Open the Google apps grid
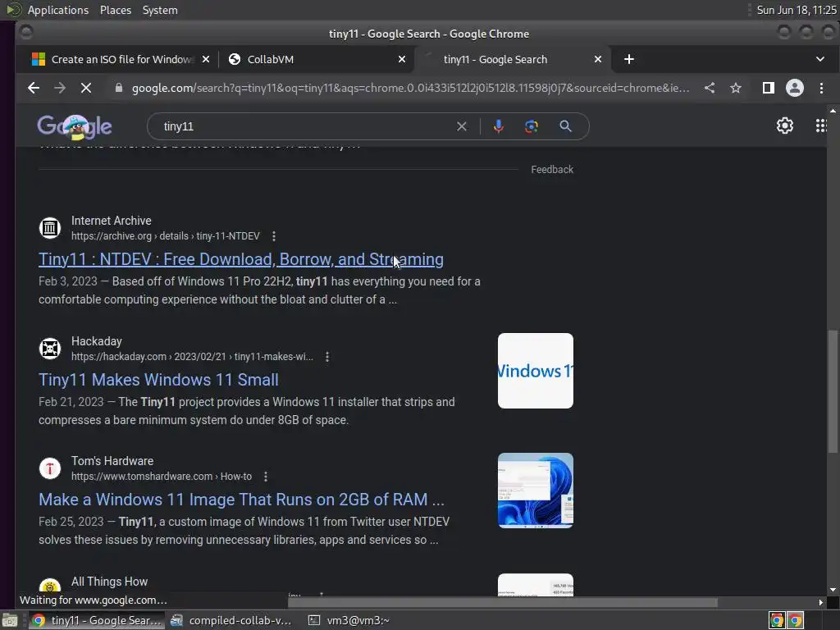This screenshot has width=840, height=630. click(x=820, y=126)
